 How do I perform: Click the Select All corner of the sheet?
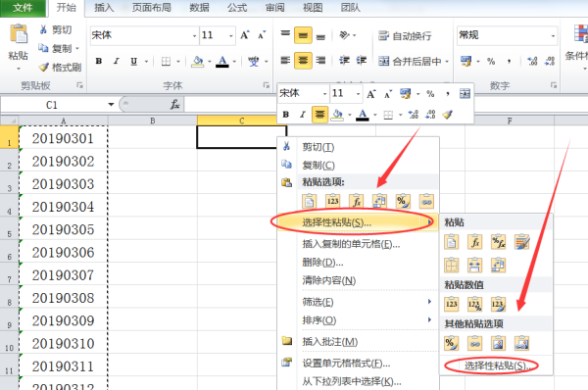[x=10, y=121]
